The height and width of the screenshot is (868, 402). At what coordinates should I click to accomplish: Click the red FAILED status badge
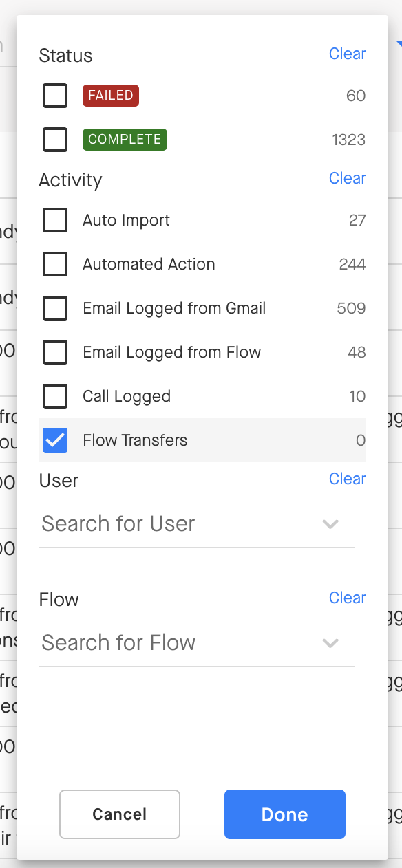point(111,96)
